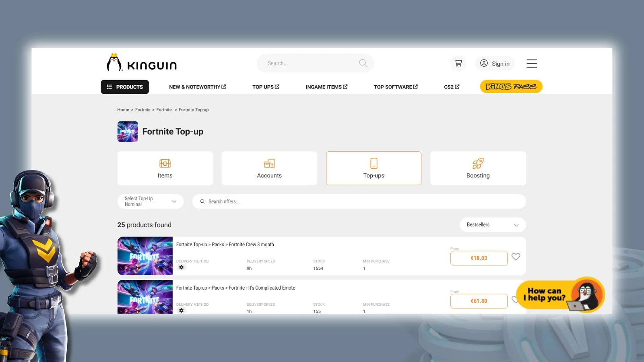Open Fortnite Crew 3 month thumbnail

145,256
